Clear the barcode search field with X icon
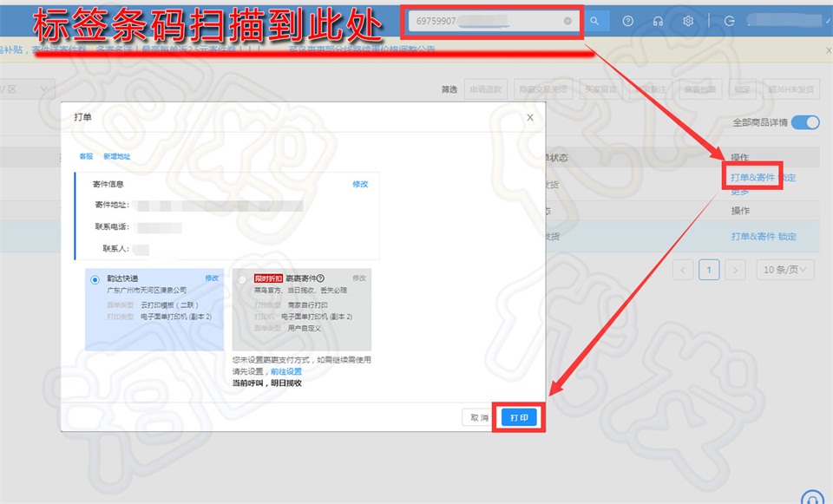833x504 pixels. (x=567, y=21)
